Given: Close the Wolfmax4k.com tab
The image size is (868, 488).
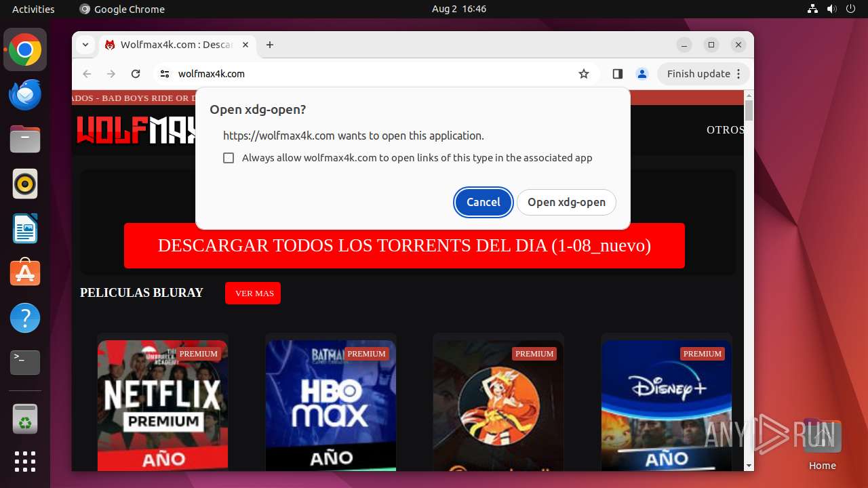Looking at the screenshot, I should pyautogui.click(x=245, y=45).
